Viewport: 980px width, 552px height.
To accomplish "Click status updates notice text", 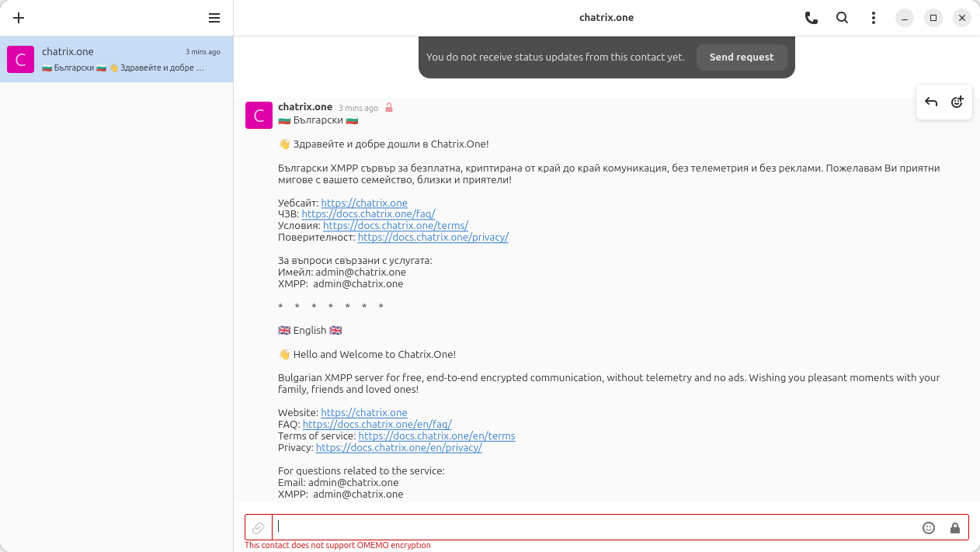I will coord(555,57).
